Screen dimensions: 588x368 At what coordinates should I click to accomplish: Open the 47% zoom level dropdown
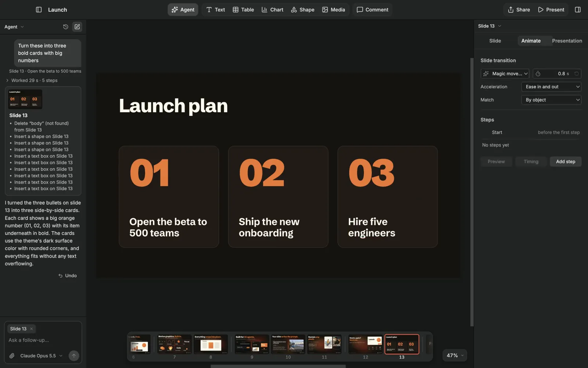point(455,355)
